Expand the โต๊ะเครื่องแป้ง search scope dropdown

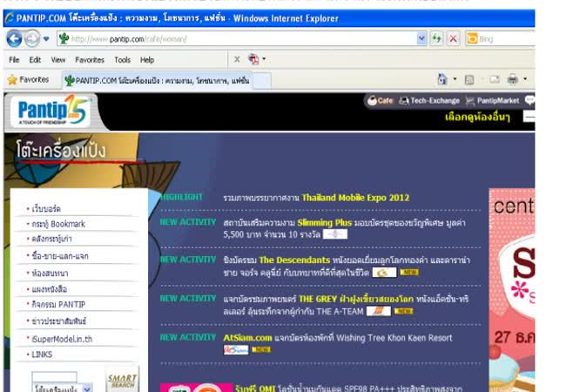click(x=87, y=389)
